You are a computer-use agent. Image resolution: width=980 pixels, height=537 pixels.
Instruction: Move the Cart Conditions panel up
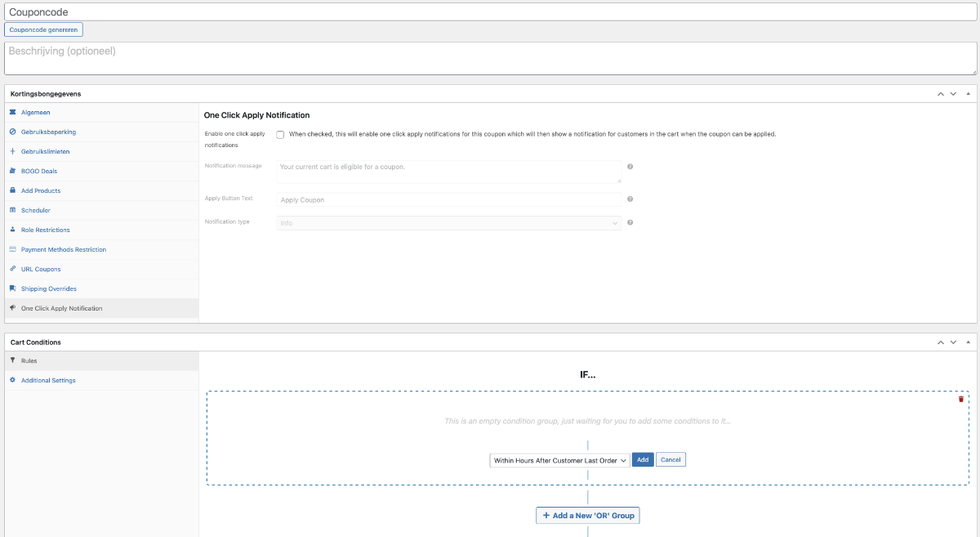(940, 342)
